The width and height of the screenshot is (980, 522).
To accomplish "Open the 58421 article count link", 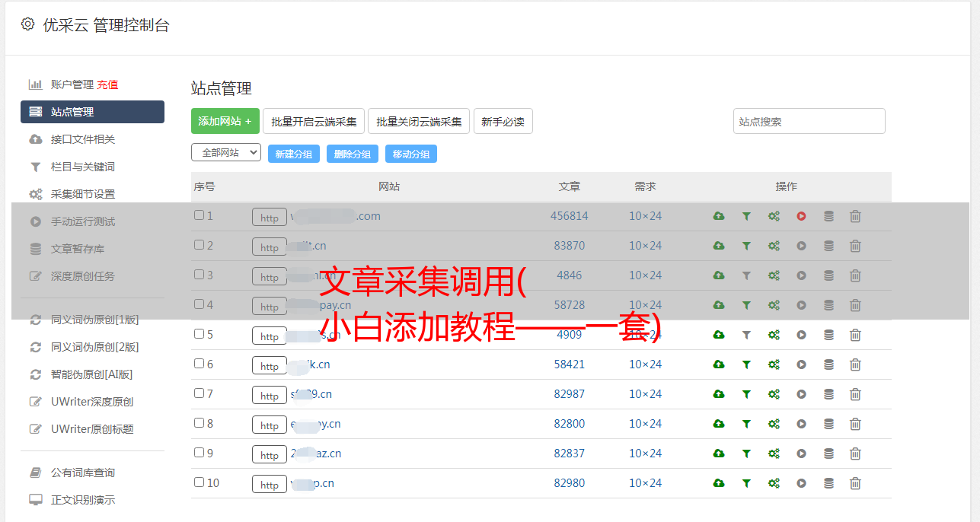I will (x=570, y=364).
